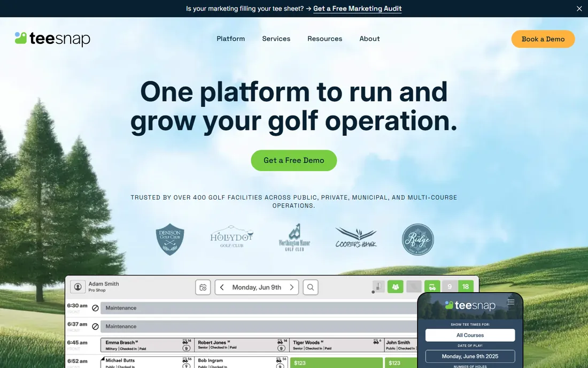Open John Smith's booking
Image resolution: width=588 pixels, height=368 pixels.
(401, 345)
